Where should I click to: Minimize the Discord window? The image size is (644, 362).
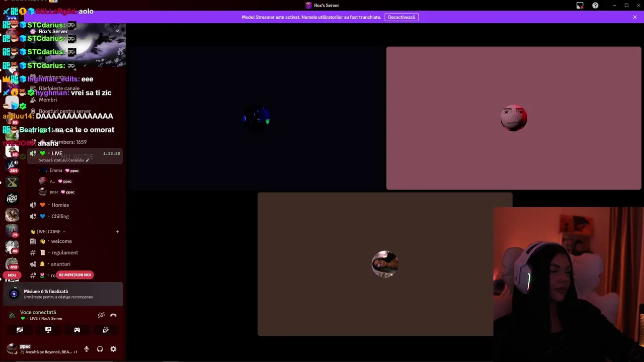coord(614,6)
